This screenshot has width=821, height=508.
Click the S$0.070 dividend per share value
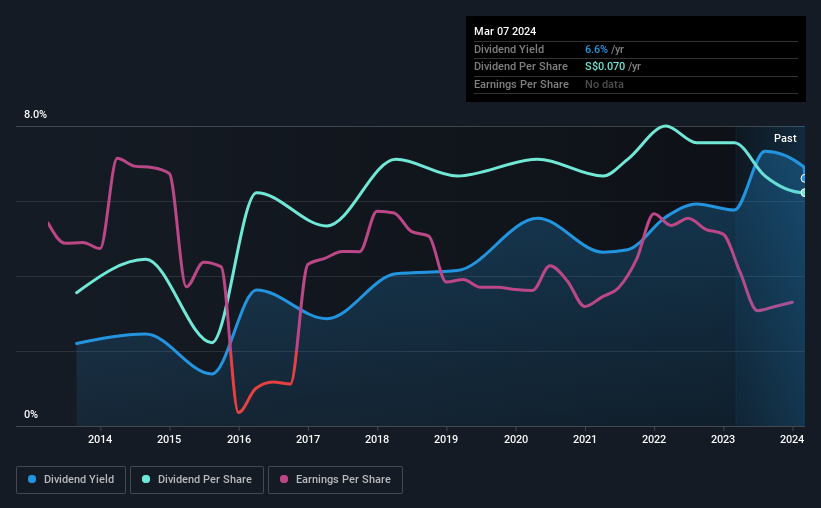605,67
